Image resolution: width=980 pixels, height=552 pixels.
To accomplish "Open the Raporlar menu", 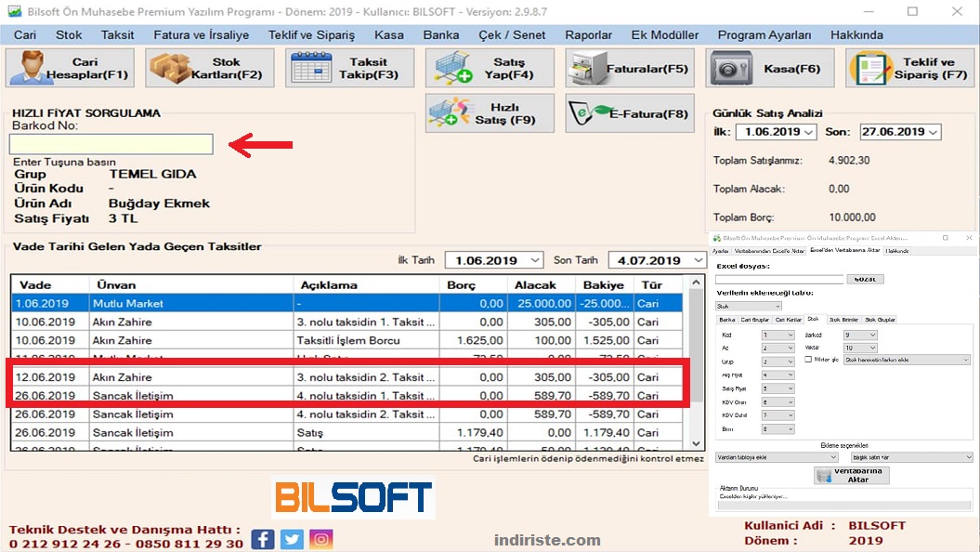I will pyautogui.click(x=588, y=35).
